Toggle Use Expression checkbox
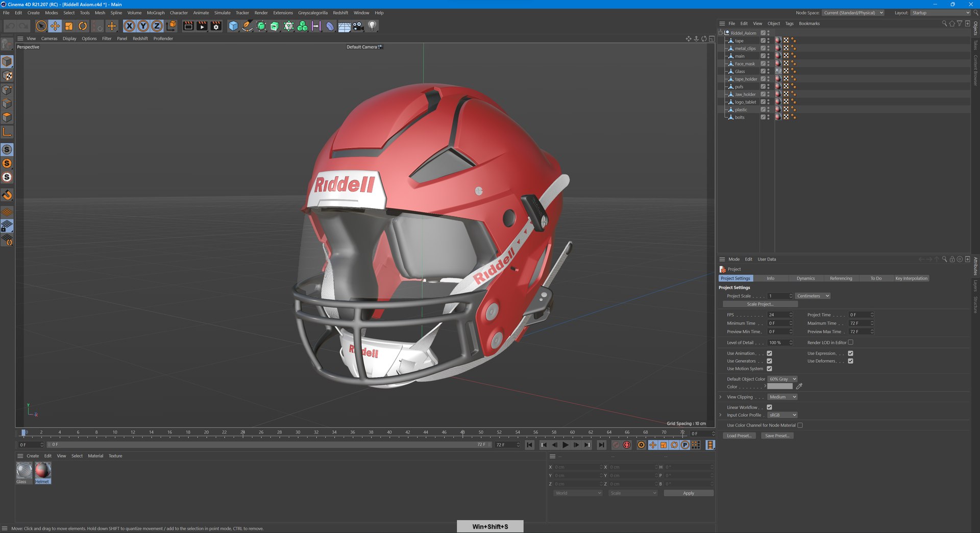The width and height of the screenshot is (980, 533). (x=850, y=353)
